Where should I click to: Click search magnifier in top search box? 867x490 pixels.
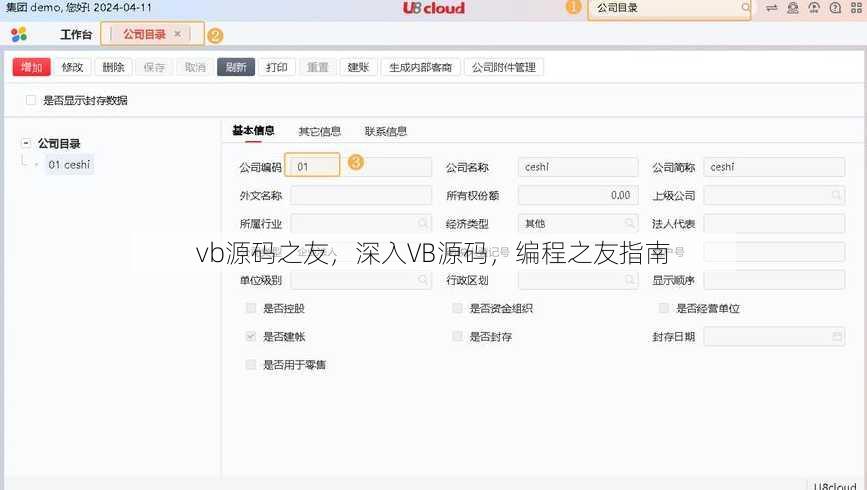(x=745, y=8)
